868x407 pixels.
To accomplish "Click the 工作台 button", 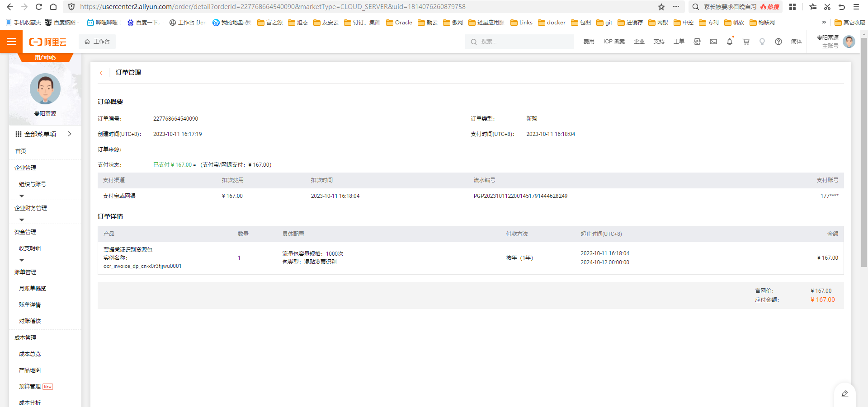I will pyautogui.click(x=97, y=42).
